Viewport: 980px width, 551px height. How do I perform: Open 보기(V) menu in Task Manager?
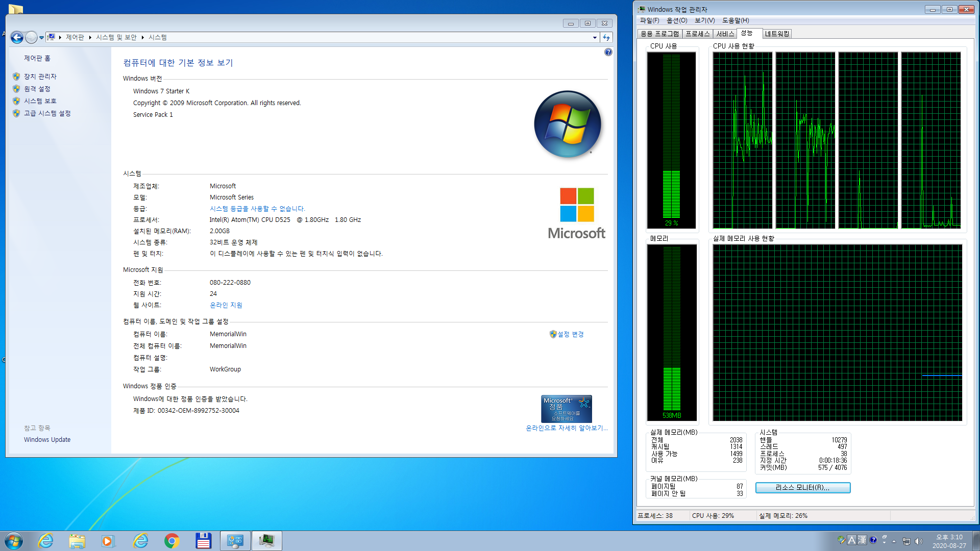pyautogui.click(x=704, y=20)
